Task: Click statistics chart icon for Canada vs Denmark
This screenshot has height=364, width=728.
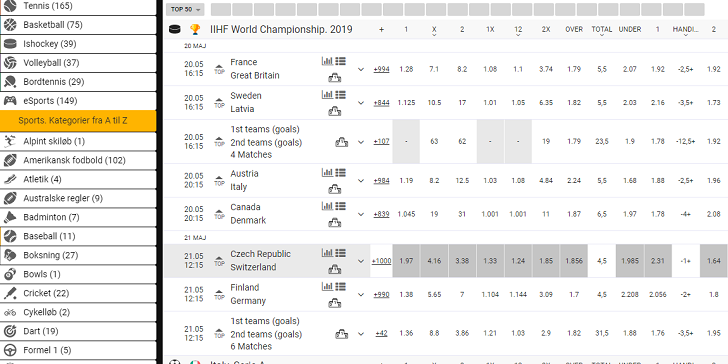Action: click(327, 206)
